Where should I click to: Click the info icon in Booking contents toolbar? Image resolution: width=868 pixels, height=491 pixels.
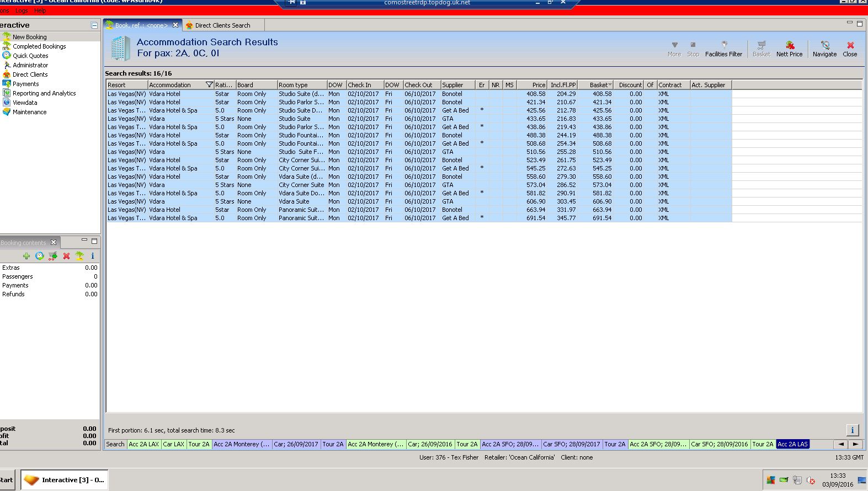[x=93, y=256]
